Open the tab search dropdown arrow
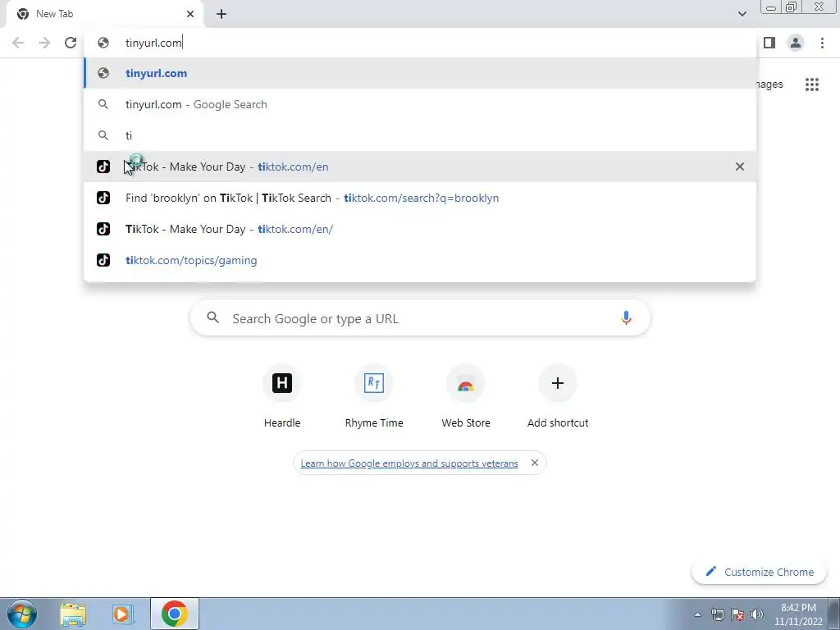840x630 pixels. coord(742,14)
